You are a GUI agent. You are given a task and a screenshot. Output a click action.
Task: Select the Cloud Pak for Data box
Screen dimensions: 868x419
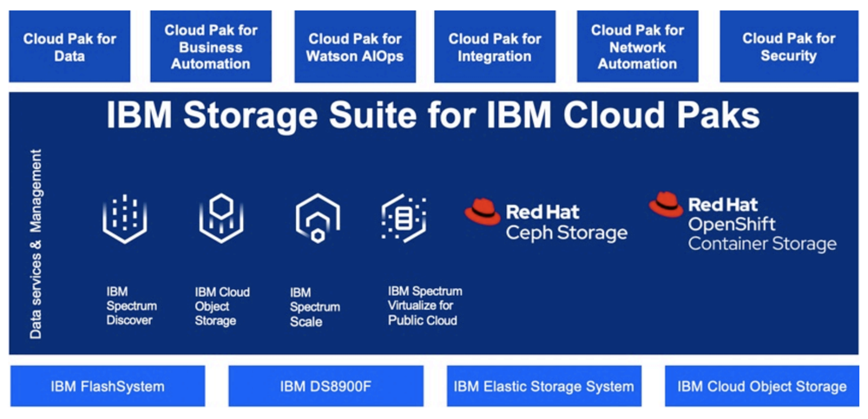click(69, 47)
